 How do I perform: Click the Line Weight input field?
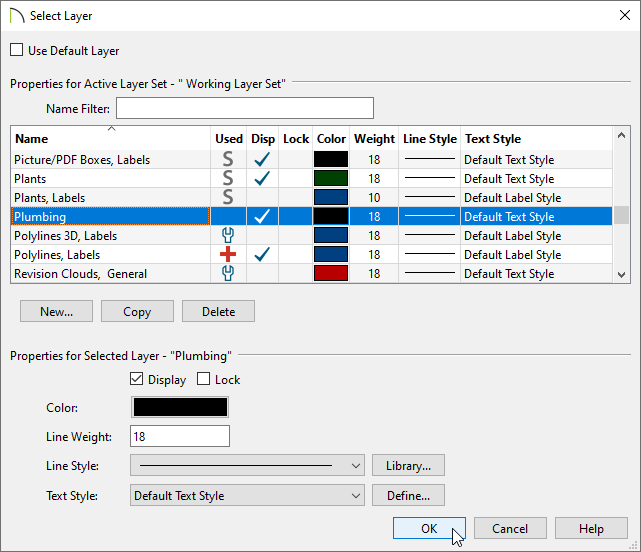[180, 436]
